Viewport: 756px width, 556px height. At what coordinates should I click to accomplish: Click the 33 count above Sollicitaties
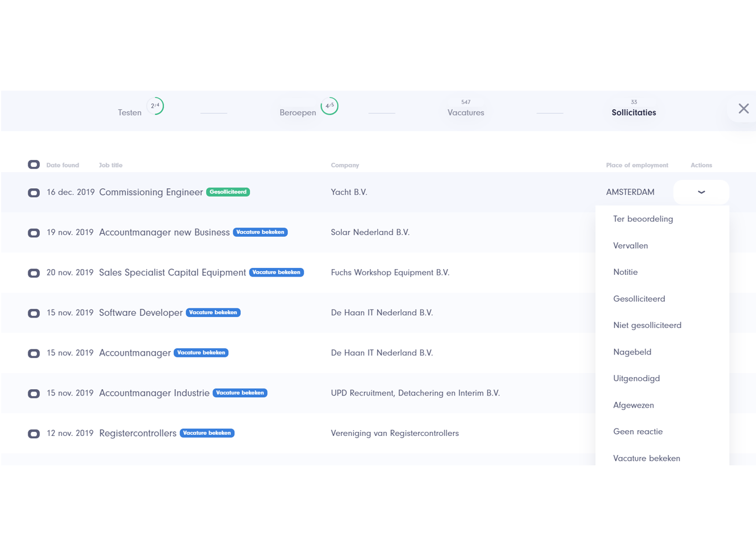pyautogui.click(x=634, y=102)
